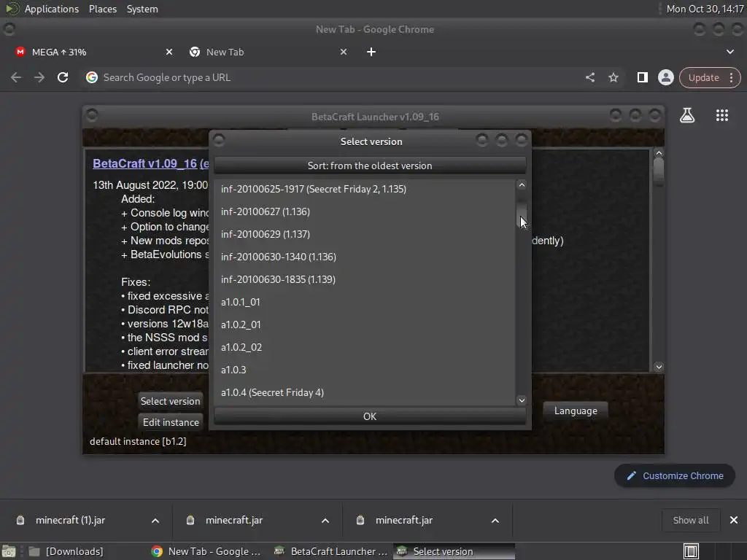Close the downloads bar with the X

[734, 520]
